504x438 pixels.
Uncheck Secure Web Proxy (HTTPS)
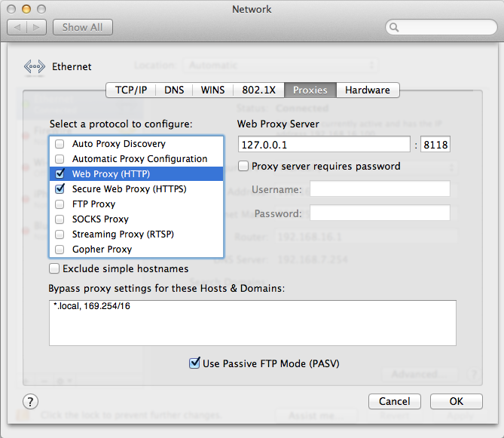(60, 189)
